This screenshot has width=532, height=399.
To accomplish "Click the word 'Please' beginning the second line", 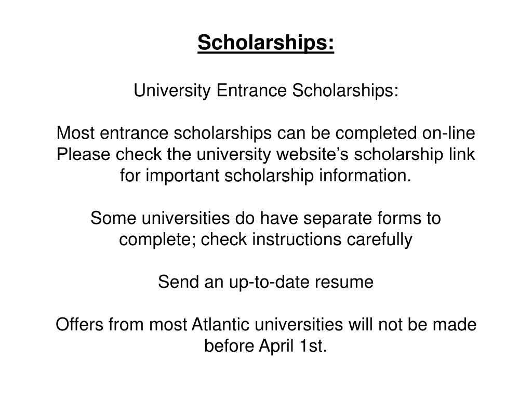I will coord(83,155).
